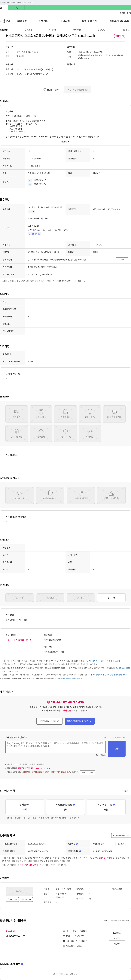131x980 pixels.
Task: Click the 교육비 지원 benefit icon
Action: [90, 414]
